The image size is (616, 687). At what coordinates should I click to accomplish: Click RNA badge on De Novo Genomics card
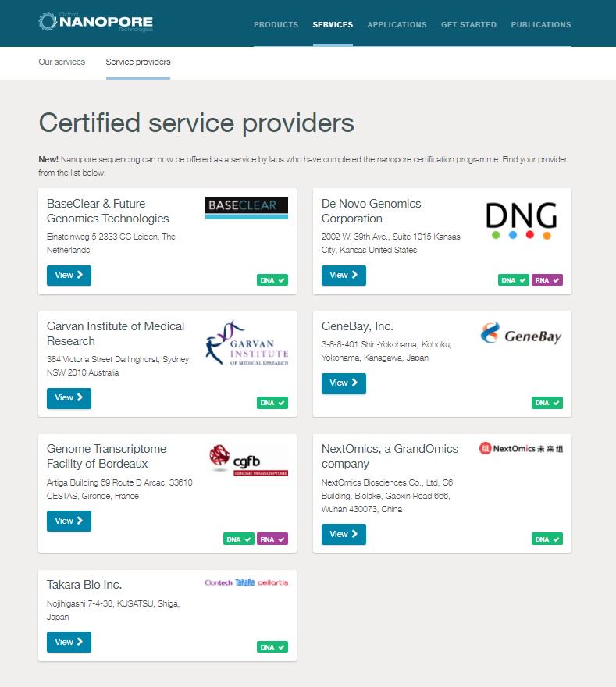547,280
